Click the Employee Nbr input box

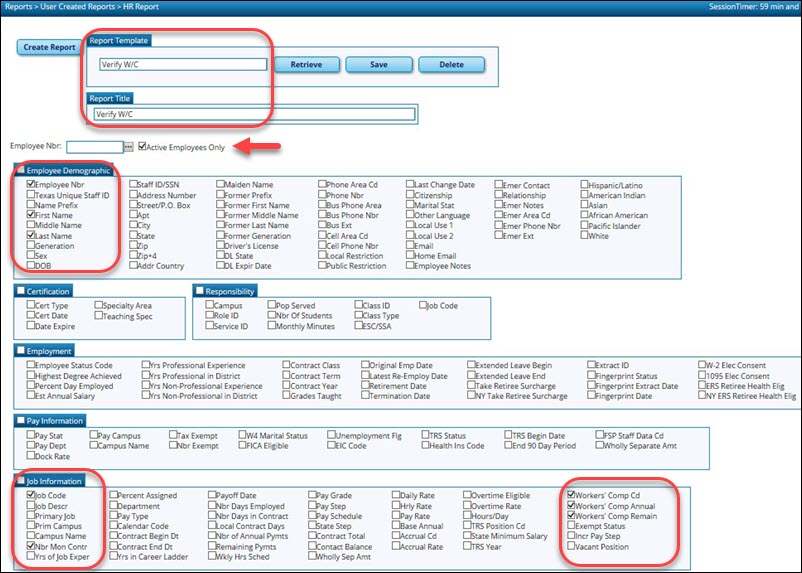click(x=94, y=148)
